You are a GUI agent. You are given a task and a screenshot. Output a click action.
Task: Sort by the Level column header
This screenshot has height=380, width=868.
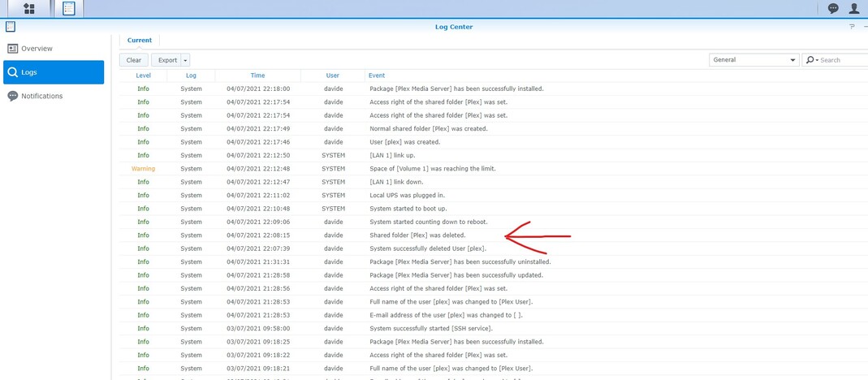tap(144, 76)
